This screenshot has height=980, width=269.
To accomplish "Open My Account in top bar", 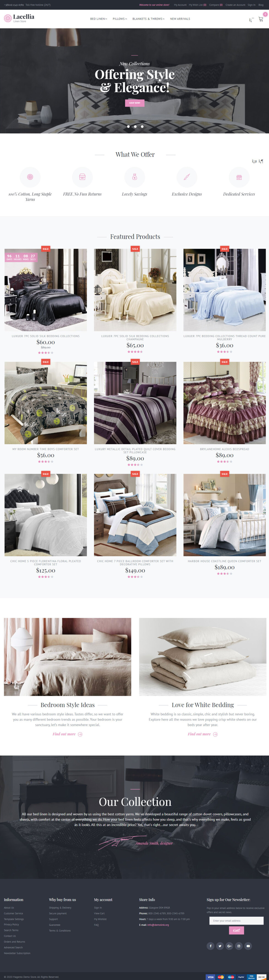I will [x=180, y=5].
